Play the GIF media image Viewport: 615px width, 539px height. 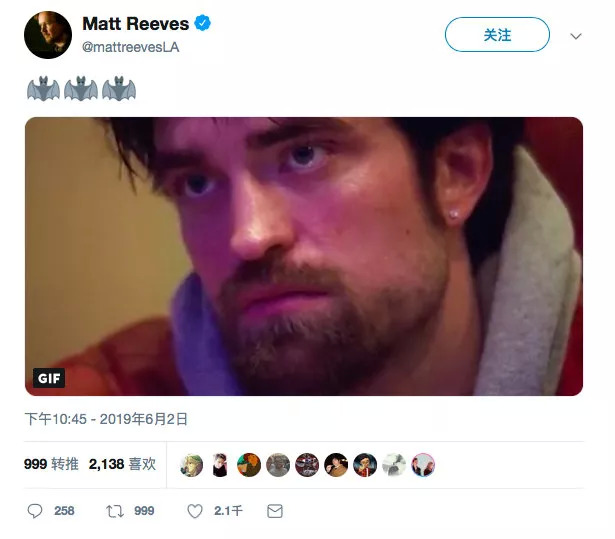pos(304,256)
